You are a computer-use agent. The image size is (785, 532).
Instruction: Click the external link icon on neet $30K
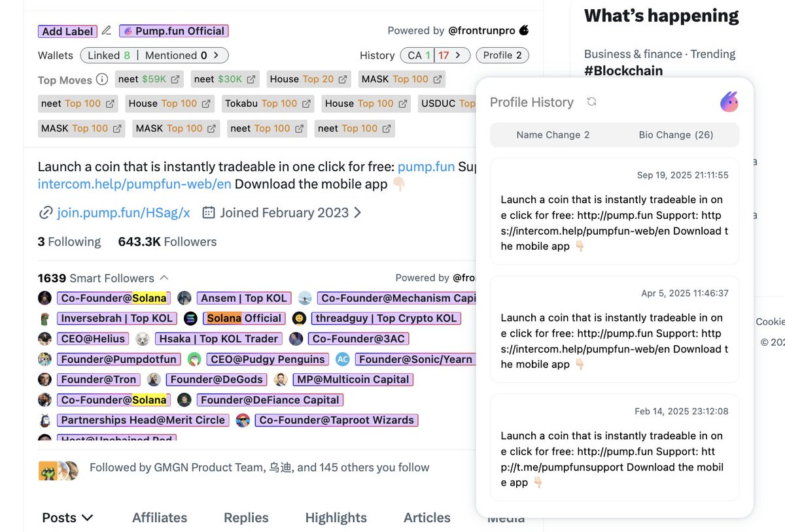click(251, 80)
